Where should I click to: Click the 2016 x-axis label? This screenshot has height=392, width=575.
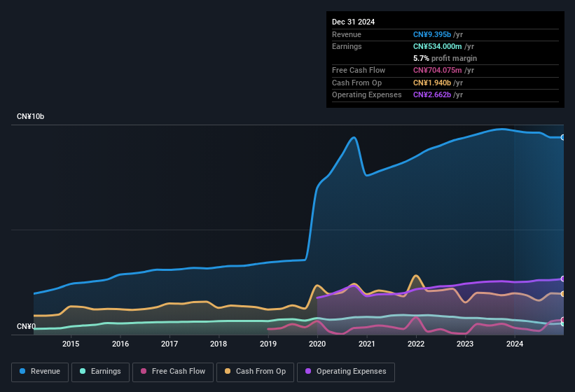[x=120, y=344]
